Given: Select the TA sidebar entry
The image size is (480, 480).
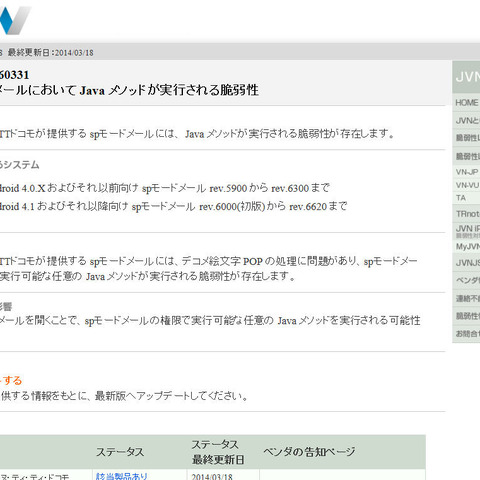Looking at the screenshot, I should pyautogui.click(x=467, y=198).
